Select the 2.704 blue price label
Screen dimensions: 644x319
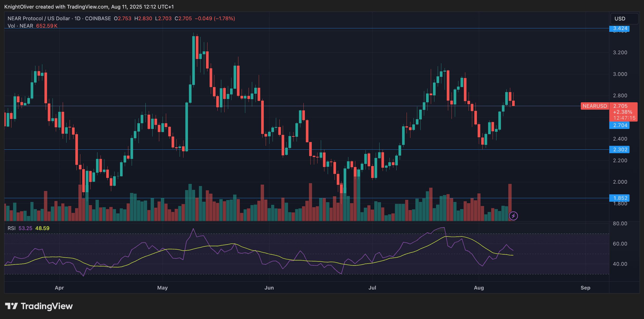click(620, 125)
